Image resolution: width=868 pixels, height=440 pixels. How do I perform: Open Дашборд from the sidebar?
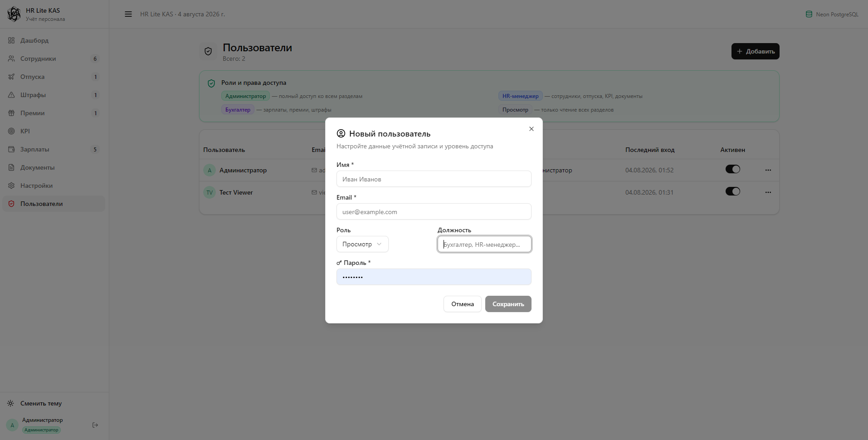point(54,40)
